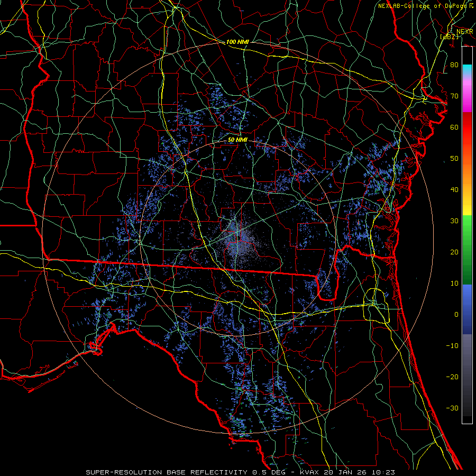Select the "70" value on the dBZ scale
This screenshot has height=476, width=476.
pos(454,96)
